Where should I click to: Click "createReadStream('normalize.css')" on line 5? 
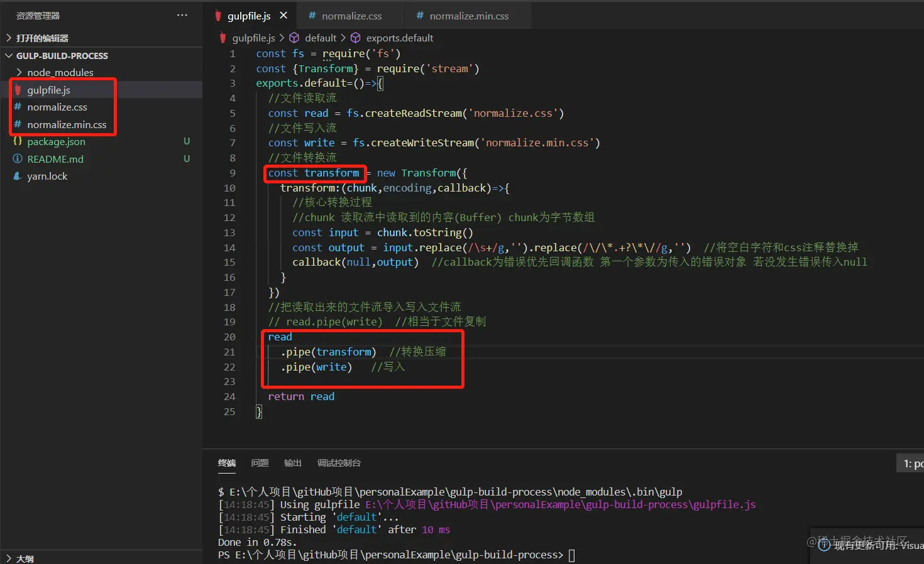coord(465,113)
